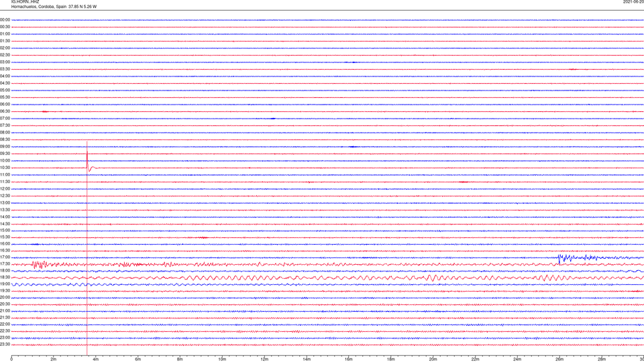The height and width of the screenshot is (362, 644).
Task: Click the 17:30 time label
Action: pyautogui.click(x=5, y=264)
